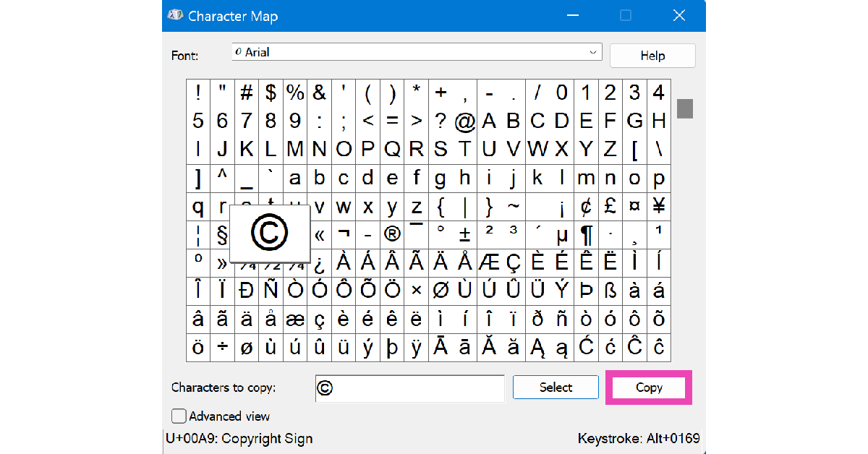This screenshot has height=454, width=868.
Task: Select the registered trademark ® character
Action: point(392,234)
